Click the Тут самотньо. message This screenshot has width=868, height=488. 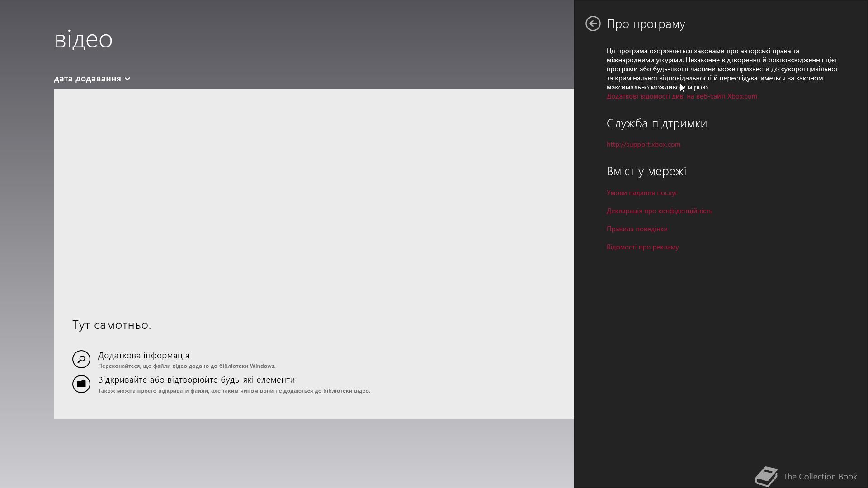pos(112,325)
